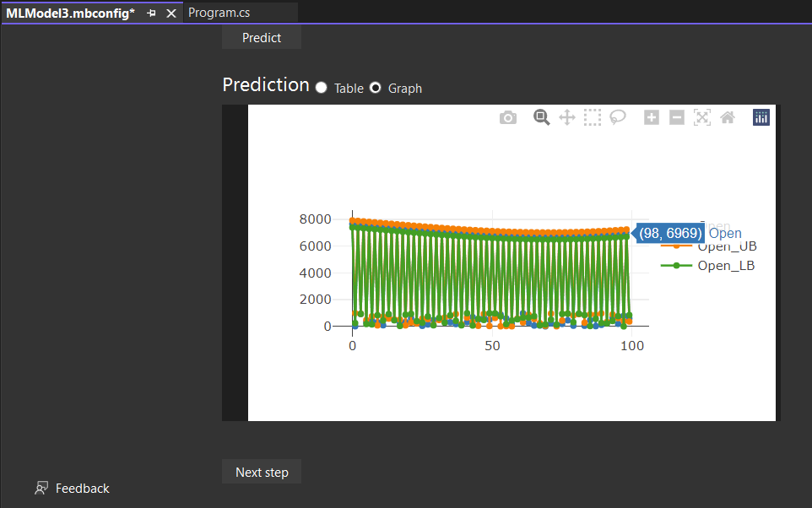The image size is (812, 508).
Task: Reset axes using the home icon
Action: tap(727, 117)
